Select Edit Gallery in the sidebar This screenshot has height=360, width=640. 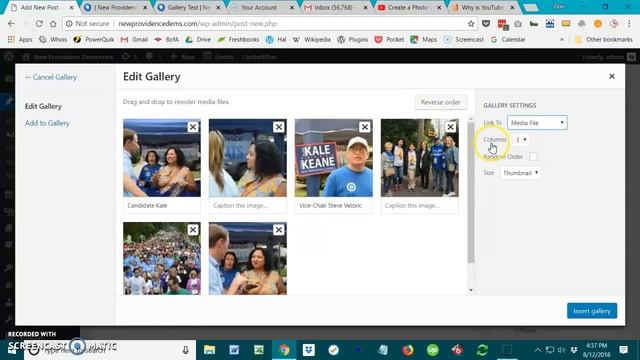[x=43, y=106]
